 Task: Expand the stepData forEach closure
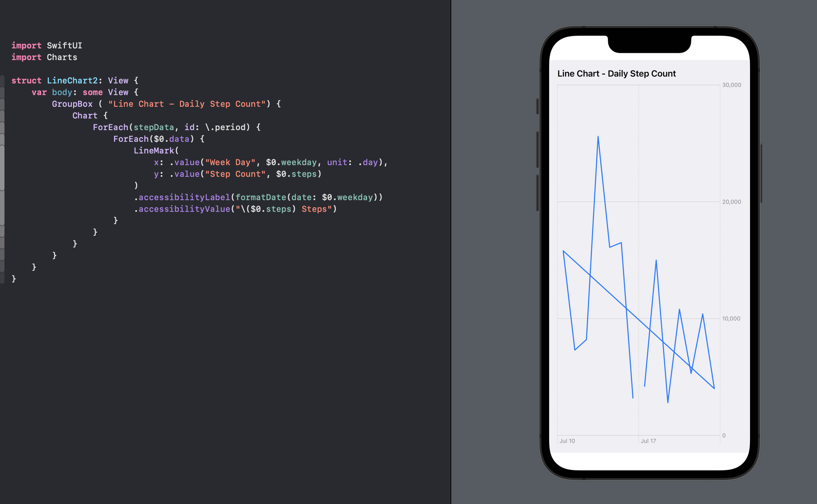(5, 127)
